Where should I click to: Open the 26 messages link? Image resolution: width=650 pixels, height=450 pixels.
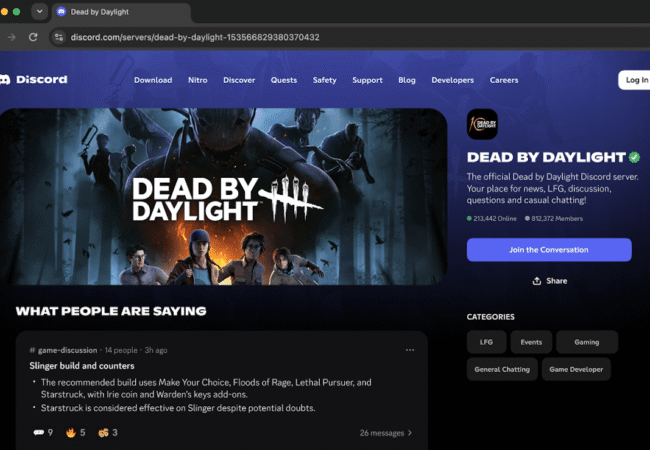(386, 433)
